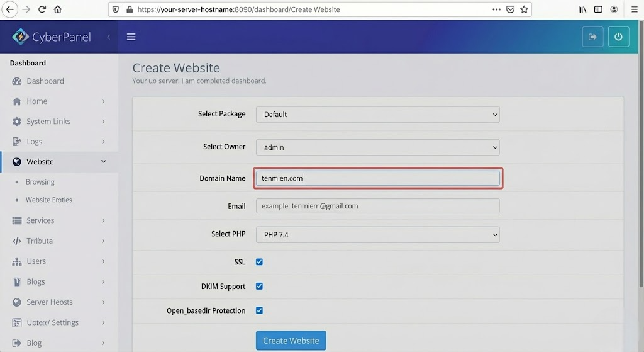Click the hamburger menu icon in header
644x352 pixels.
click(131, 37)
